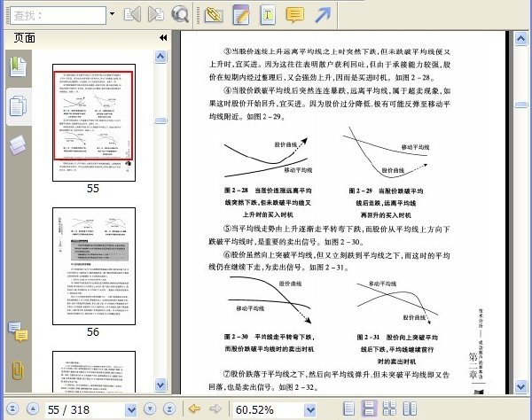The image size is (532, 420).
Task: Open the attachments panel paperclip
Action: pyautogui.click(x=18, y=370)
